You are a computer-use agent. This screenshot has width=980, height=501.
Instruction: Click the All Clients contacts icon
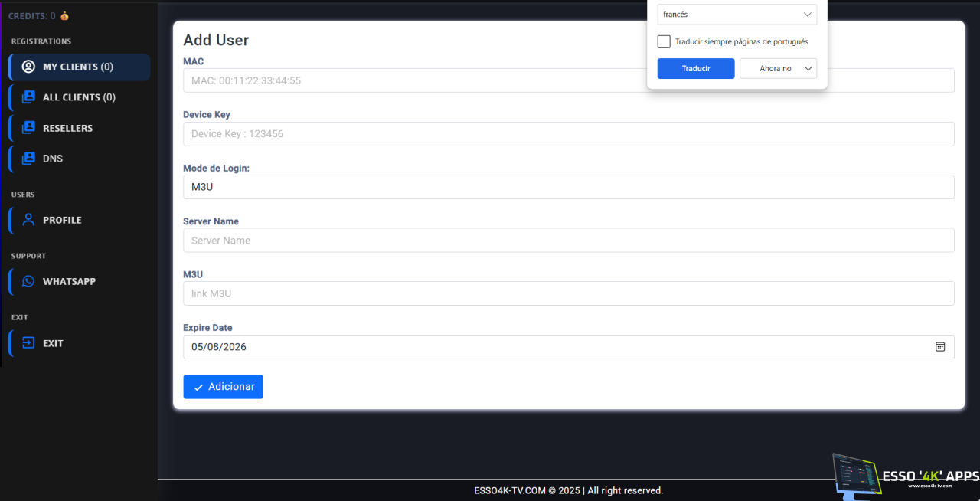28,97
